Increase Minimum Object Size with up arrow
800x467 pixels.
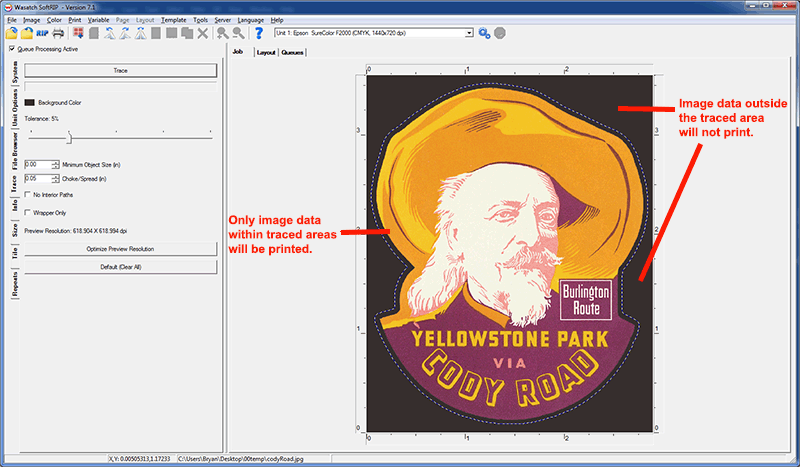click(x=55, y=162)
